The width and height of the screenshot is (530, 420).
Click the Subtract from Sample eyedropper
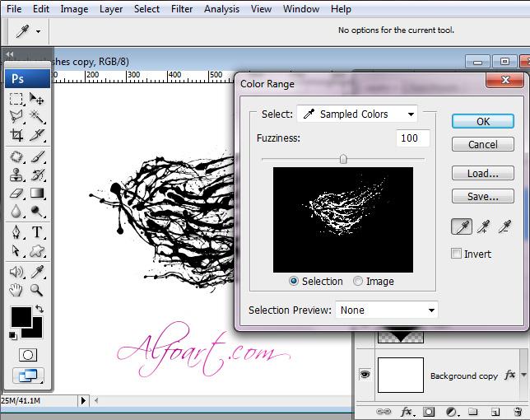[505, 226]
